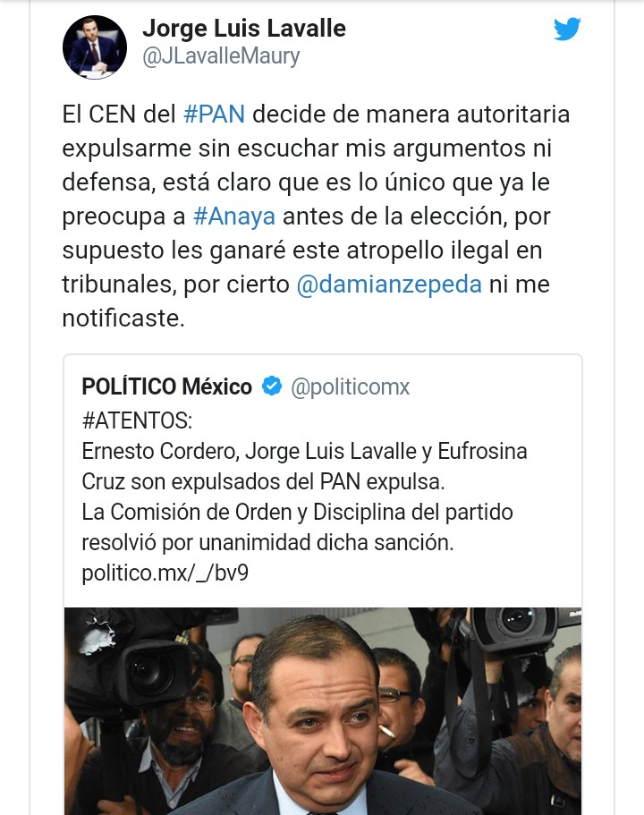The image size is (644, 815).
Task: Open the Jorge Luis Lavalle display name
Action: [243, 29]
